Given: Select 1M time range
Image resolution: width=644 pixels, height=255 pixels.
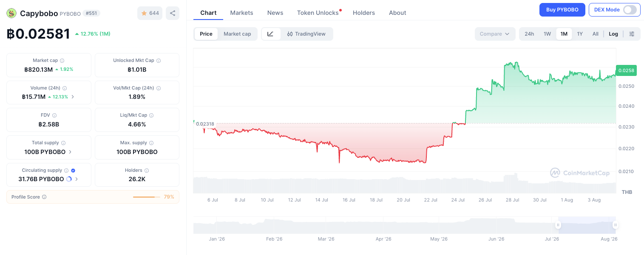Looking at the screenshot, I should click(x=564, y=34).
